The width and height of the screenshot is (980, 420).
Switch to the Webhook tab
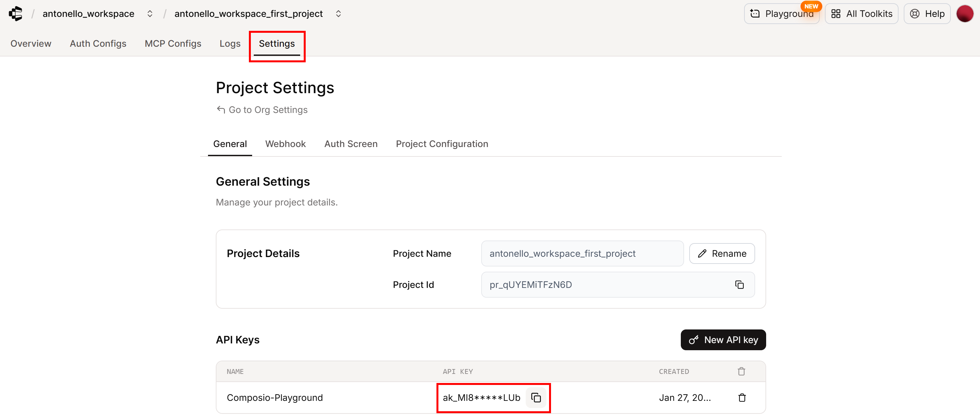[x=285, y=144]
